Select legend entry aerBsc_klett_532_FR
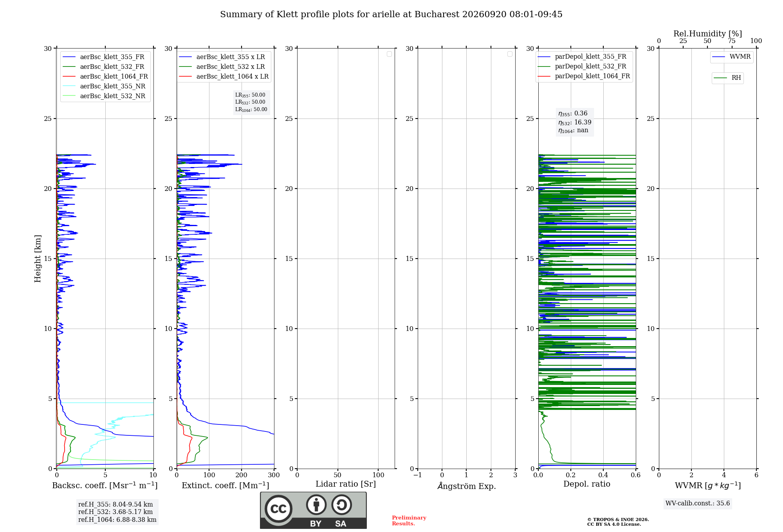The image size is (783, 532). coord(104,67)
